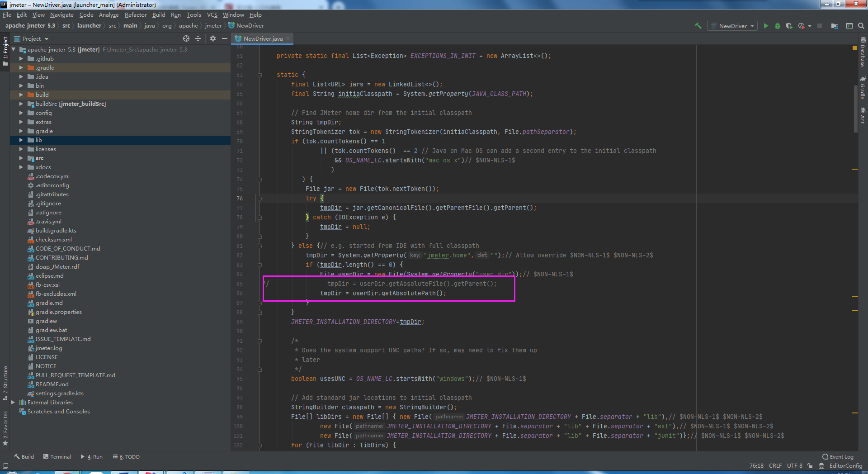Open the Project Structure folder icon
Screen dimensions: 868x474
coord(835,26)
